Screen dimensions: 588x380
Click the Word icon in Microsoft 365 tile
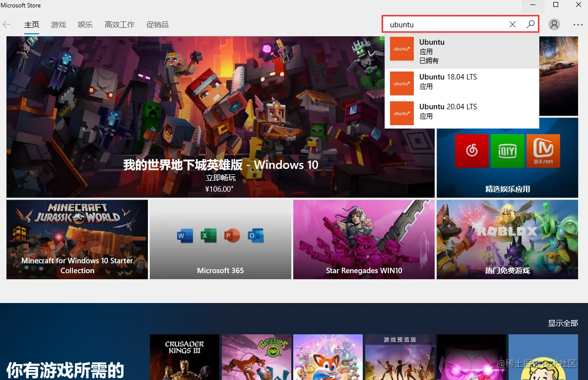185,236
